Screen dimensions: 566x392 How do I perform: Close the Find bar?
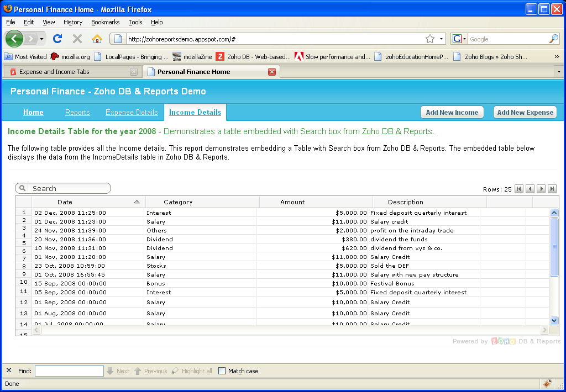(9, 370)
